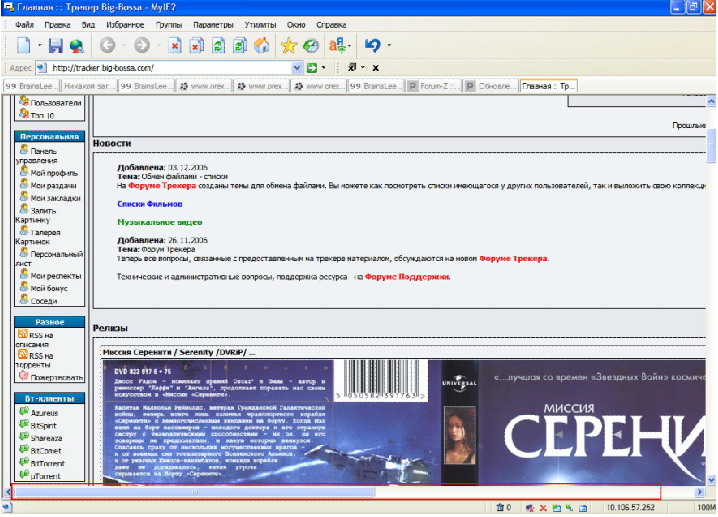Click the vertical scrollbar down arrow
This screenshot has height=517, width=718.
pos(711,480)
